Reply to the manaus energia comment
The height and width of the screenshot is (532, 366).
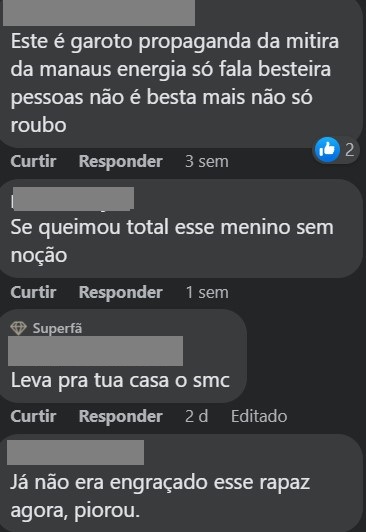click(120, 161)
